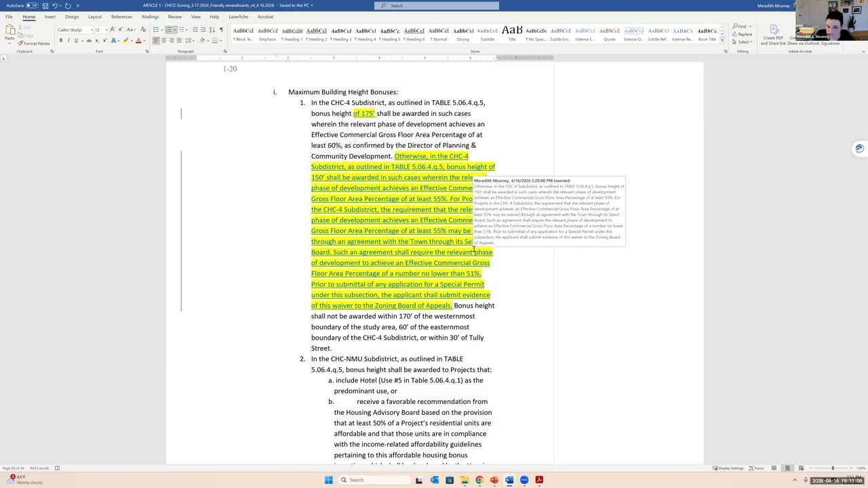Click the Save icon in title bar

45,5
